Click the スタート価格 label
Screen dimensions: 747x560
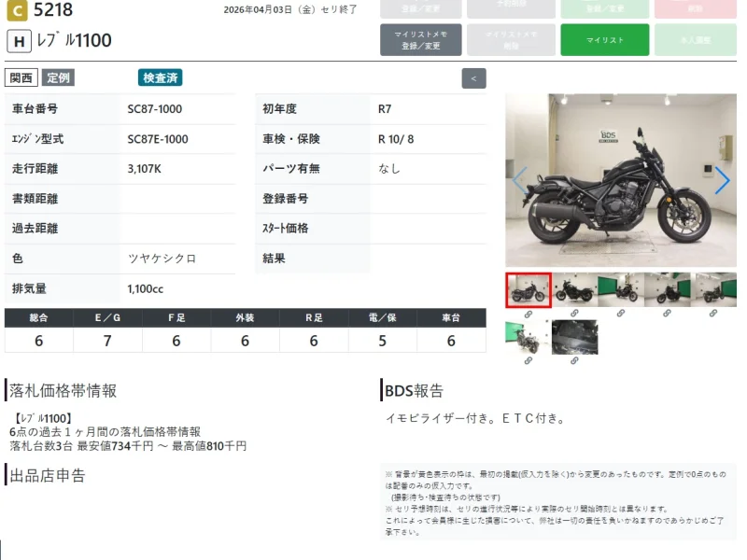286,229
